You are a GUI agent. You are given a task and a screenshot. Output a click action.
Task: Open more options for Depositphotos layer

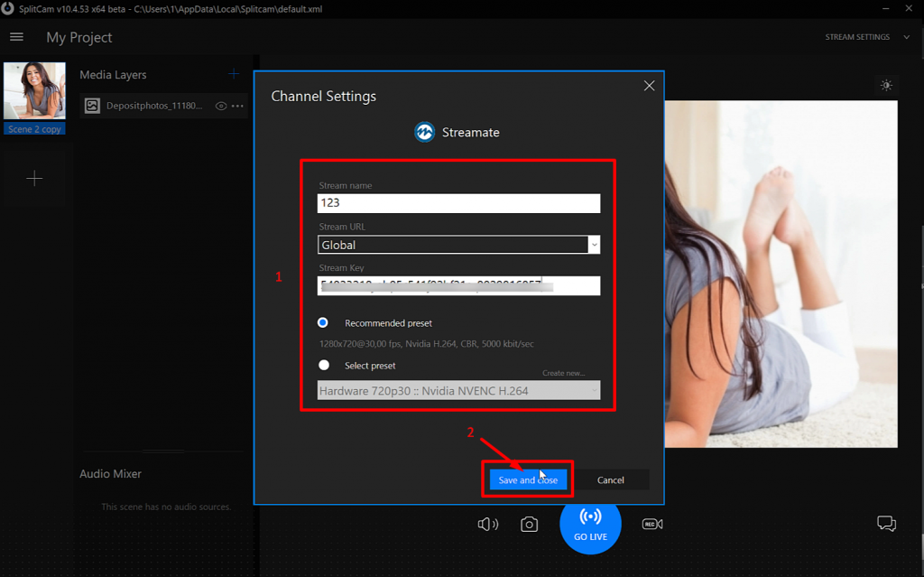(x=237, y=107)
